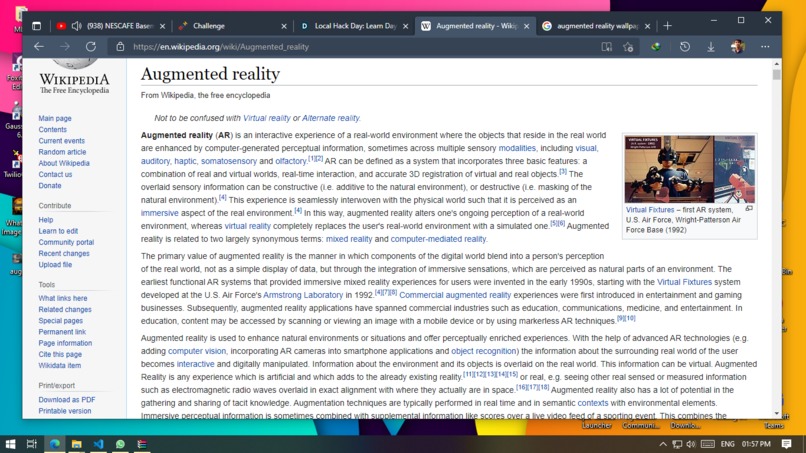Open browser settings and more menu
806x453 pixels.
[x=765, y=47]
